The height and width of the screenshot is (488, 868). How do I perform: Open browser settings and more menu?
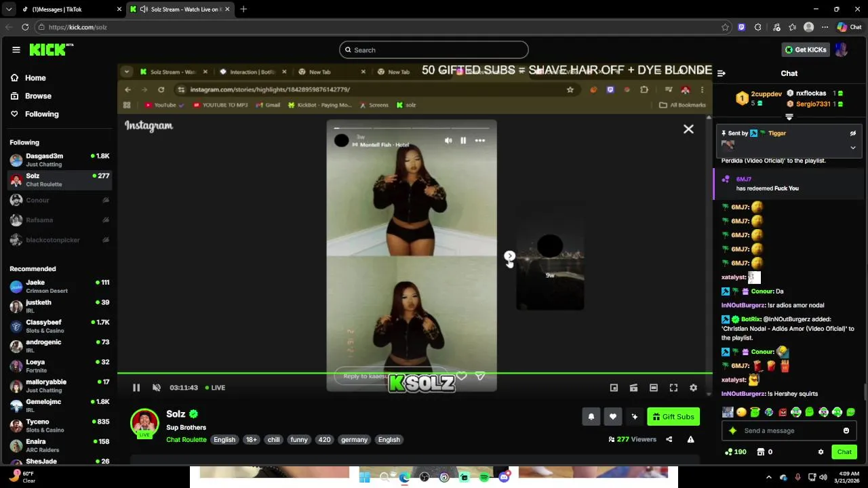pyautogui.click(x=825, y=27)
